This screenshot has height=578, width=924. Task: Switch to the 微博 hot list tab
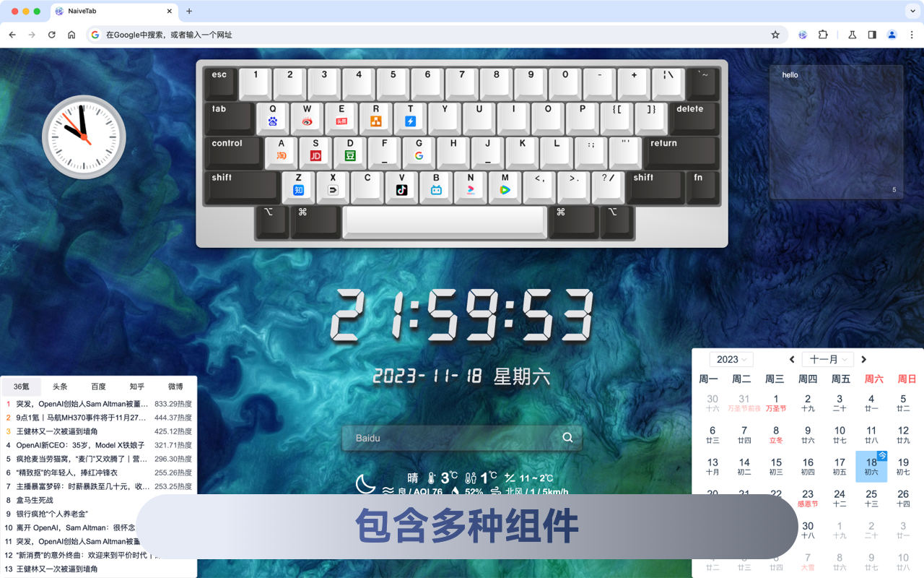click(x=175, y=386)
